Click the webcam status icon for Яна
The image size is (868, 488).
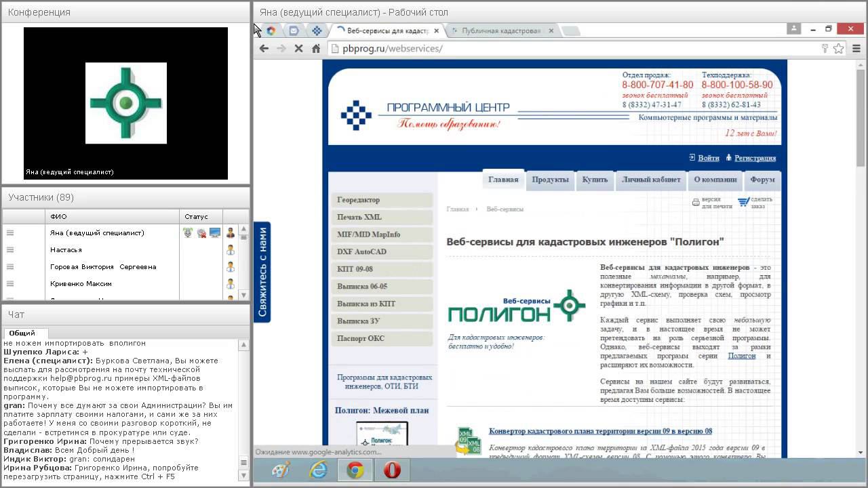click(x=201, y=232)
